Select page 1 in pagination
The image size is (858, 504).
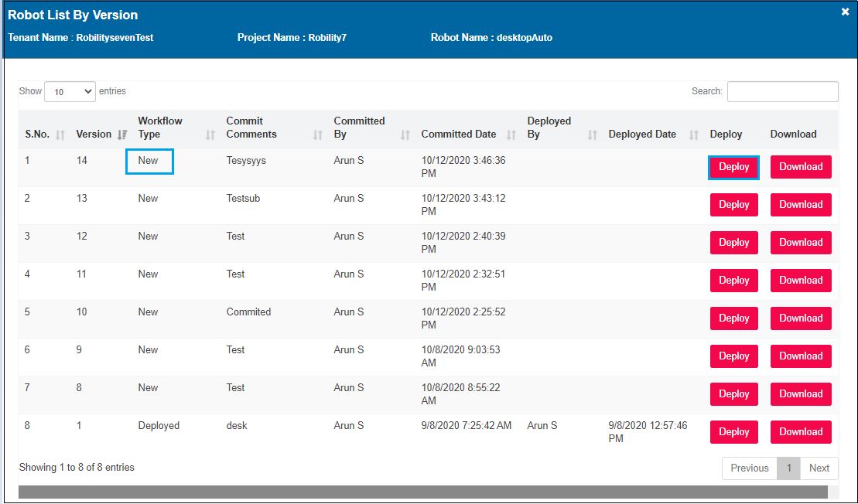[789, 468]
